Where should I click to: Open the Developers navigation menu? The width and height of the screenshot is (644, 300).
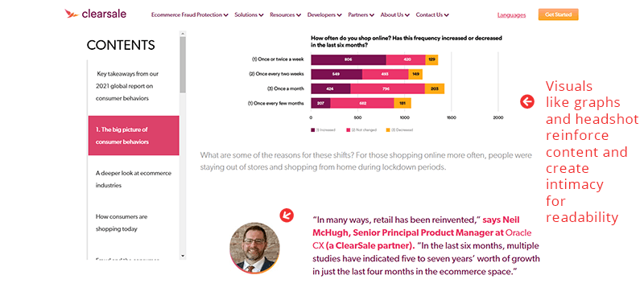pyautogui.click(x=324, y=14)
